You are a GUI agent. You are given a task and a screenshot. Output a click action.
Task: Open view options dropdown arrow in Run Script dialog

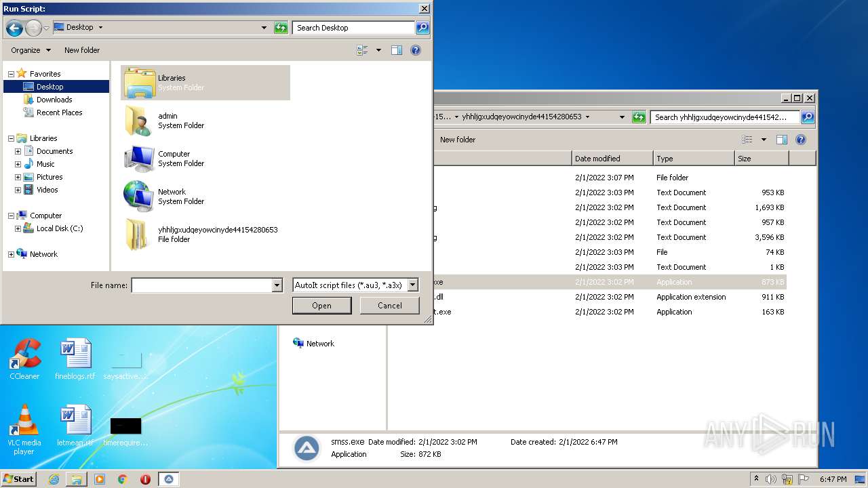[x=378, y=50]
